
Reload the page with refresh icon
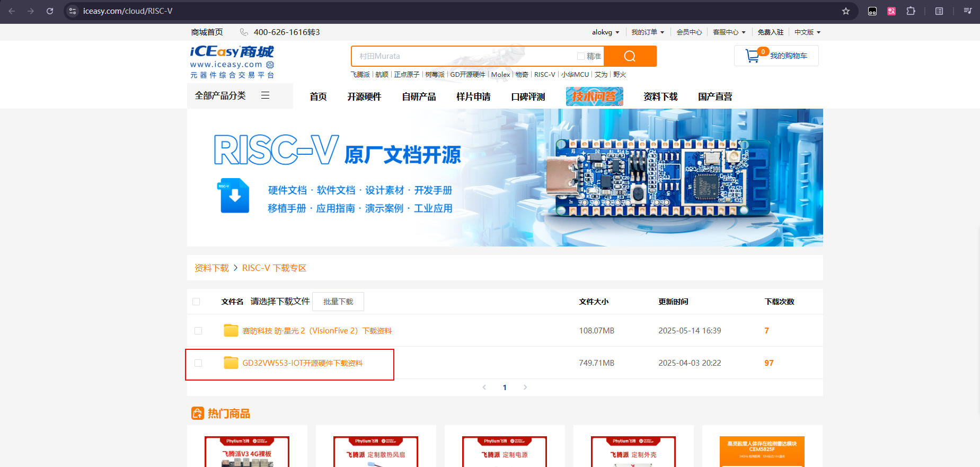(50, 11)
